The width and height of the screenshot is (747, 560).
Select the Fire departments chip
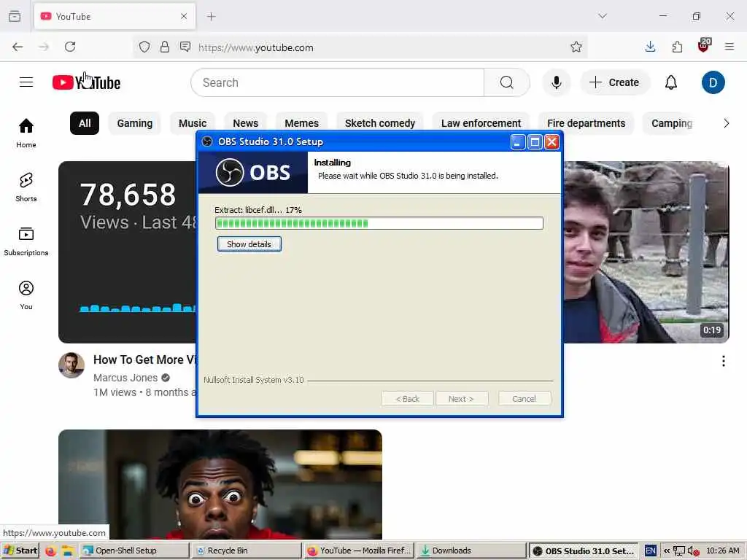coord(586,123)
